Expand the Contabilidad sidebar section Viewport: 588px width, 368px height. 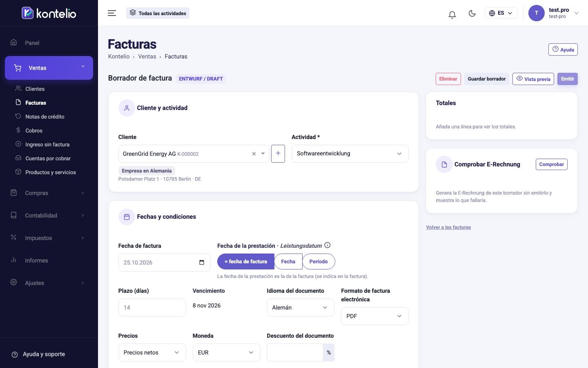[x=49, y=215]
